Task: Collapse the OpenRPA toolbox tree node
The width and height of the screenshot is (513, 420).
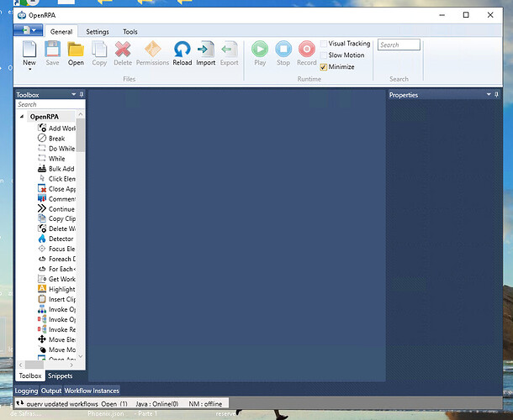Action: click(x=22, y=117)
